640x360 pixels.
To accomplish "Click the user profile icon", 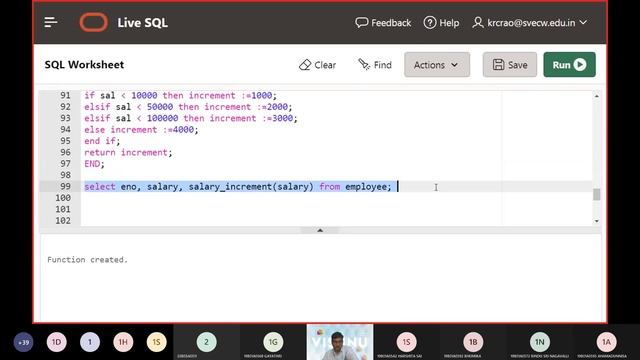I will [x=478, y=22].
